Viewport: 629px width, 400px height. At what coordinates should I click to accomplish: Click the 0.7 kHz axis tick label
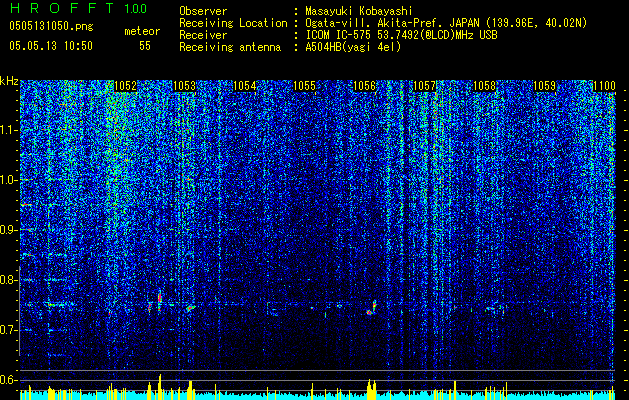tap(9, 330)
